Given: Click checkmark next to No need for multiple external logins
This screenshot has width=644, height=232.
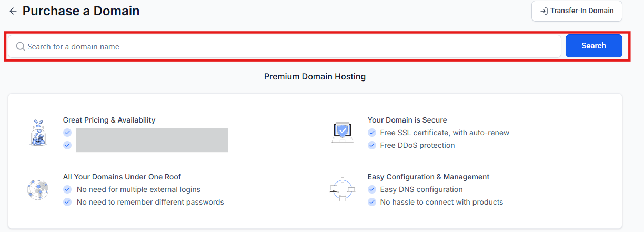Looking at the screenshot, I should 67,189.
